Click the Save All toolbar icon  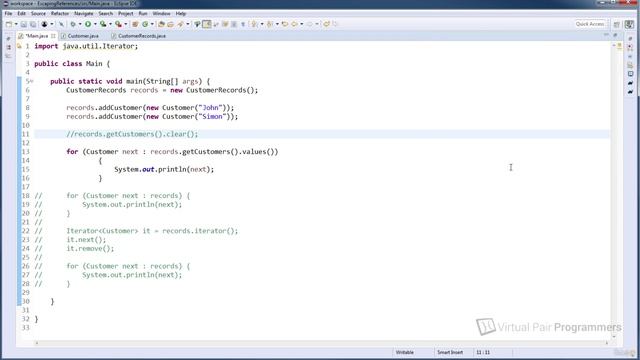33,24
